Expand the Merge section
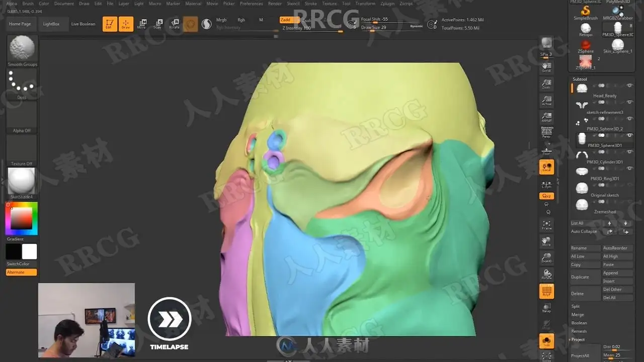 pos(578,315)
